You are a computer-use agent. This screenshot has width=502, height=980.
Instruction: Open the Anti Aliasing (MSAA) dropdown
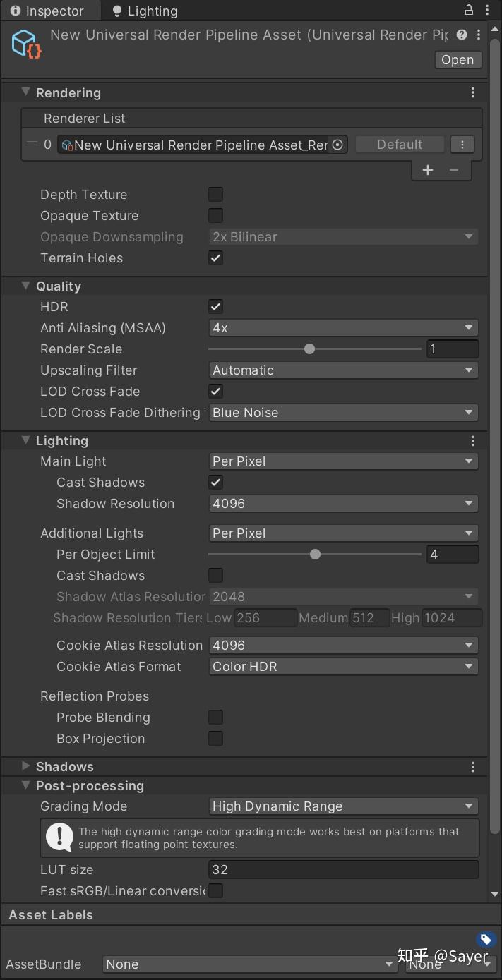[344, 328]
